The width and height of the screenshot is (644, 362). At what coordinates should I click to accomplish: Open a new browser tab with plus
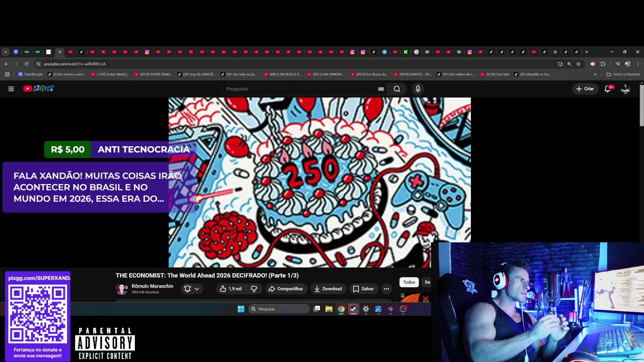click(587, 52)
